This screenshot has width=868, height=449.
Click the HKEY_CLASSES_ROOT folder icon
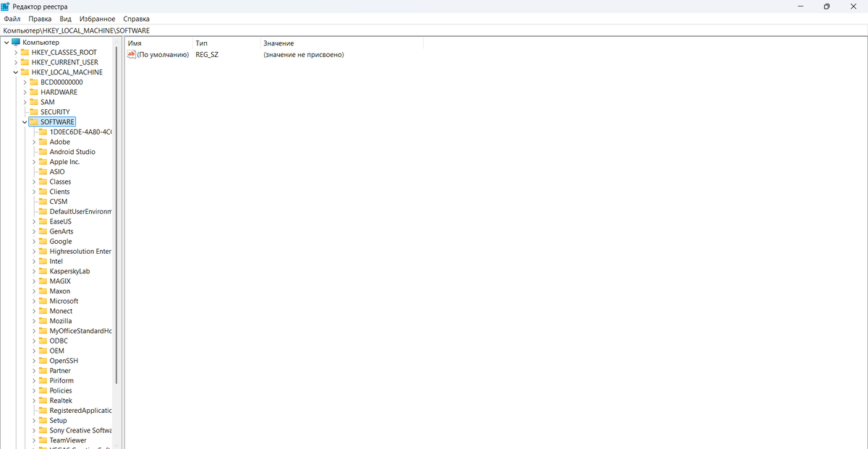pyautogui.click(x=25, y=53)
